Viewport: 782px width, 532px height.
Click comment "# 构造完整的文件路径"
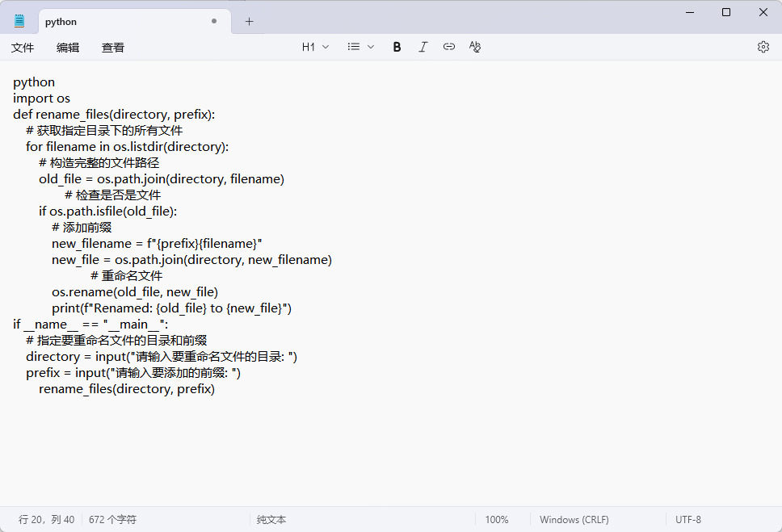99,163
